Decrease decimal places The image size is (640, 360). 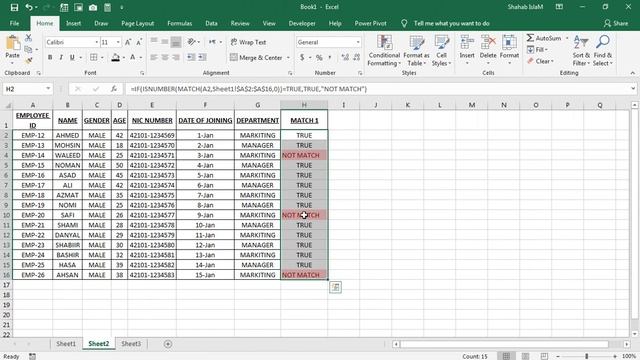click(x=356, y=58)
